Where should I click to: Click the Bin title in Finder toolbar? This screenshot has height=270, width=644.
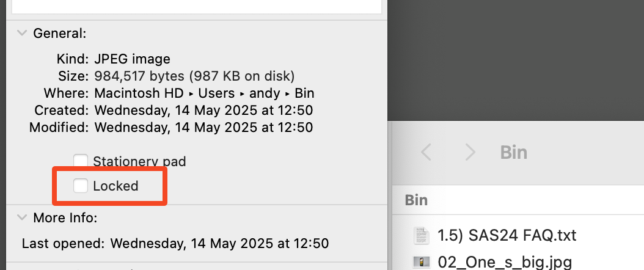click(513, 152)
